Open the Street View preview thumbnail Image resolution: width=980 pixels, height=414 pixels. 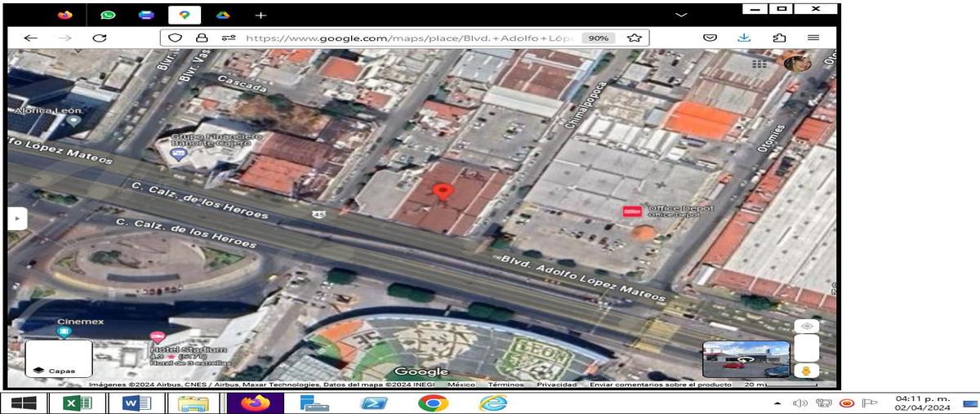point(746,359)
